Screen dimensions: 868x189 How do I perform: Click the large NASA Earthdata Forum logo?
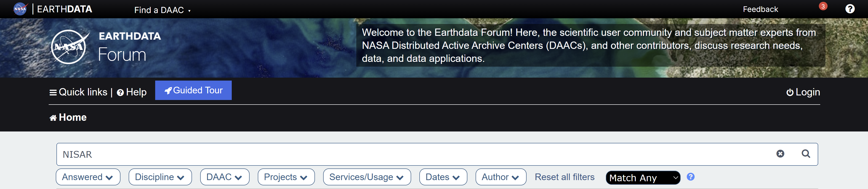click(x=106, y=47)
